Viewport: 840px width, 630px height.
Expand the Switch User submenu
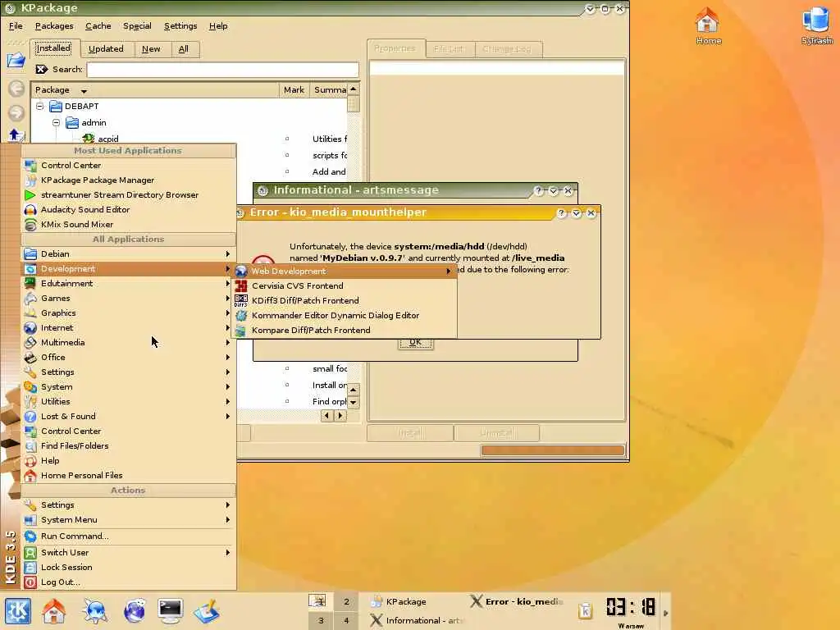click(x=129, y=552)
